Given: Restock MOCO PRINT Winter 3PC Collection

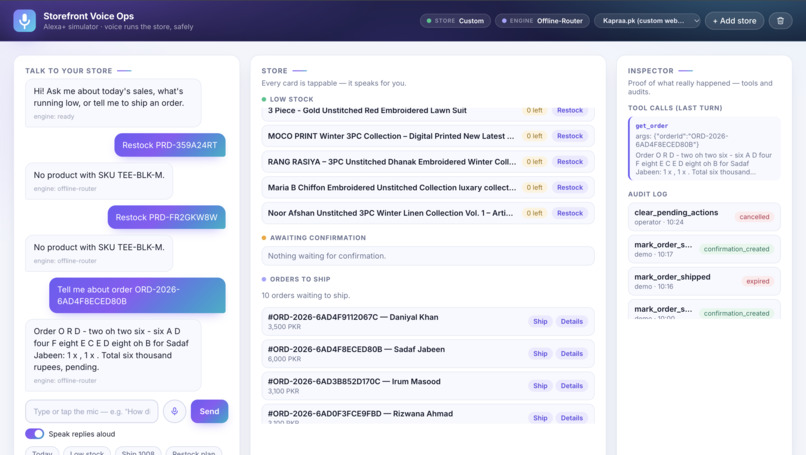Looking at the screenshot, I should [570, 136].
